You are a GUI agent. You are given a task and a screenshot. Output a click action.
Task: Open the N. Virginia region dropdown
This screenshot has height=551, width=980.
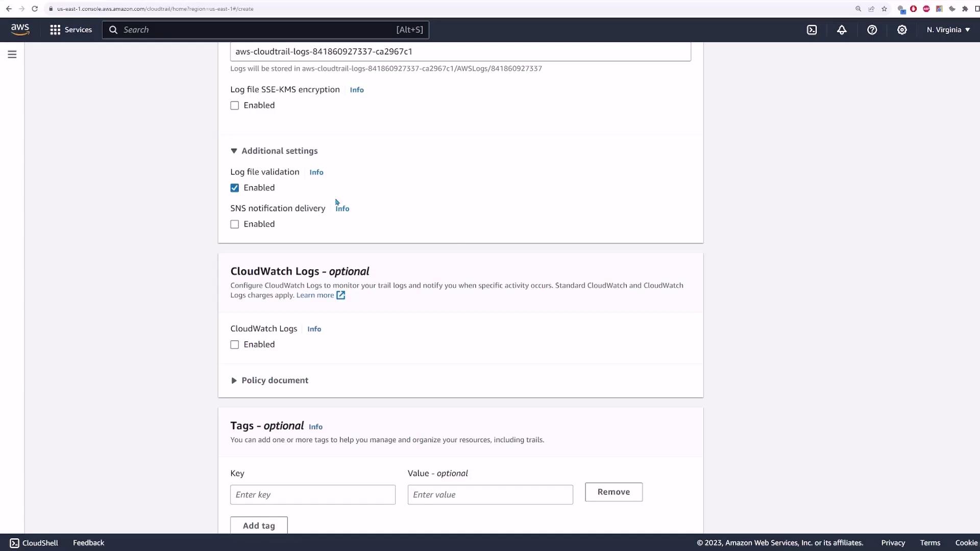point(948,30)
